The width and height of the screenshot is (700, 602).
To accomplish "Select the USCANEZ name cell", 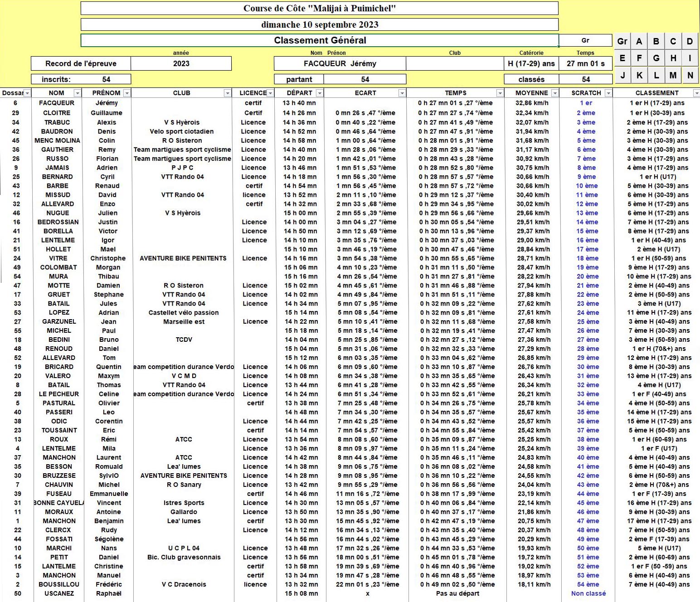I will point(59,593).
